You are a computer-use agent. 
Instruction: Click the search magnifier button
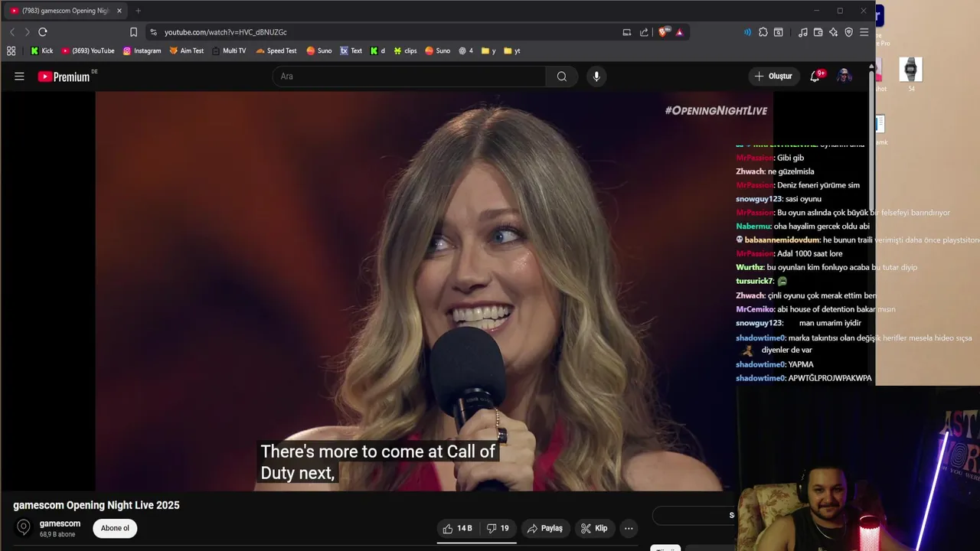[x=562, y=77]
